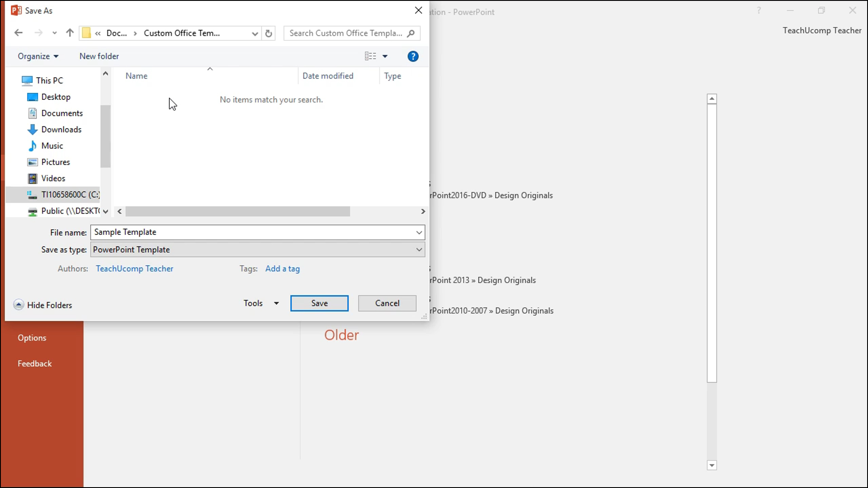Click the Add a tag link
The height and width of the screenshot is (488, 868).
pyautogui.click(x=282, y=268)
